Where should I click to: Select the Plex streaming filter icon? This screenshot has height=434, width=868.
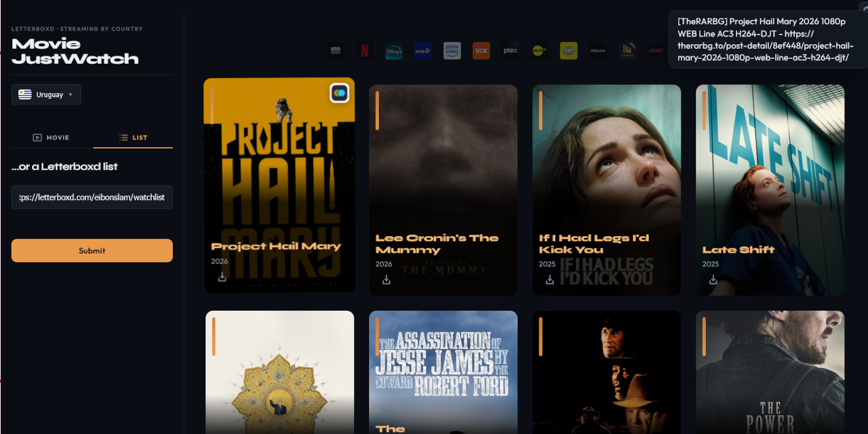pos(510,50)
